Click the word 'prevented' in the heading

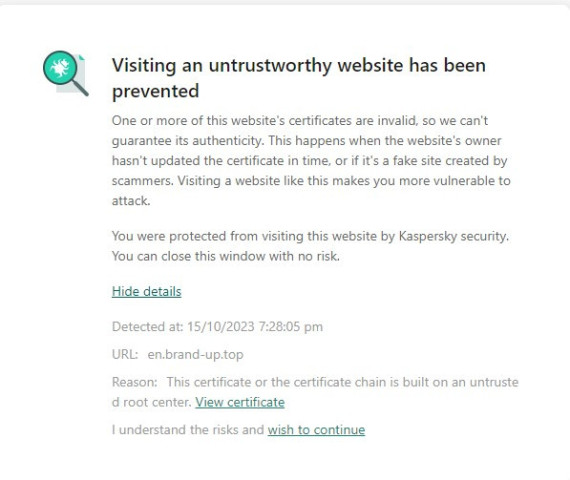(156, 91)
